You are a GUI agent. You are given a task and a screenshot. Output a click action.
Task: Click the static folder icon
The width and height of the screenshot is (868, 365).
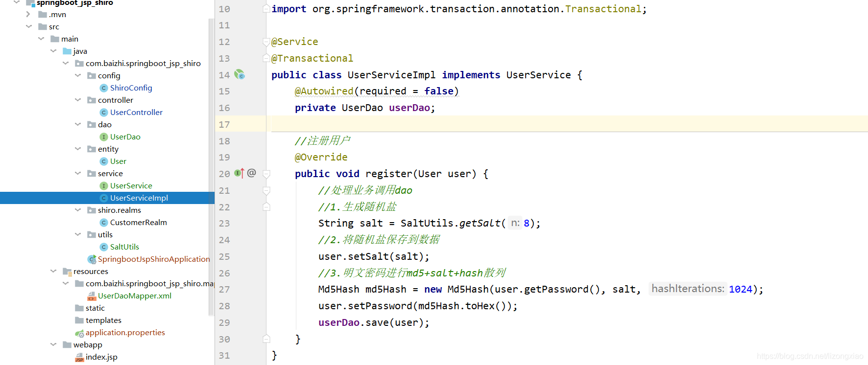(79, 308)
